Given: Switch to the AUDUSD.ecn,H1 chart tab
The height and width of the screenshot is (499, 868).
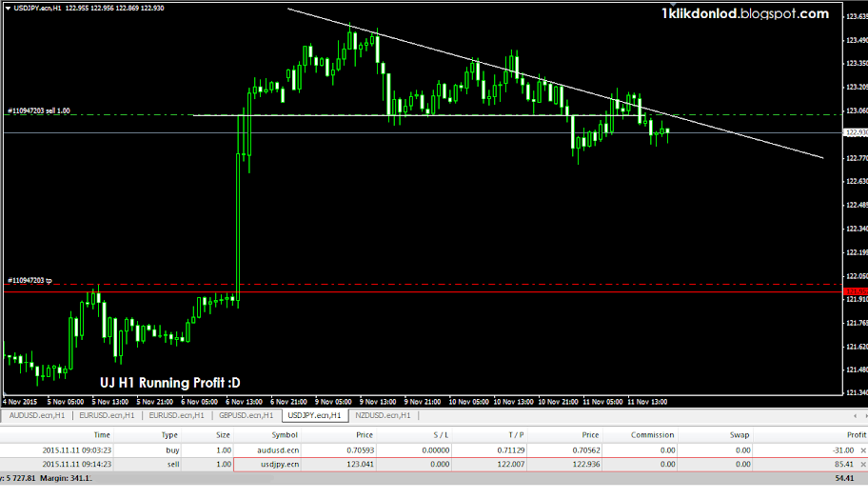Looking at the screenshot, I should click(x=36, y=415).
